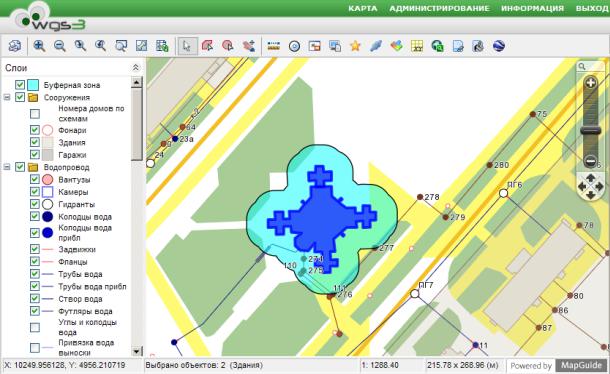610x374 pixels.
Task: Click the Буферная зона cyan color swatch
Action: point(33,85)
